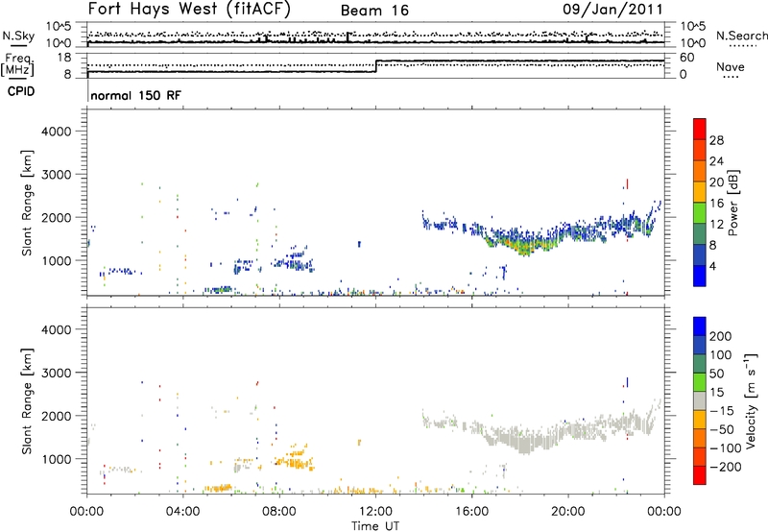Click the '60' Nave axis value
The image size is (768, 532).
[687, 58]
